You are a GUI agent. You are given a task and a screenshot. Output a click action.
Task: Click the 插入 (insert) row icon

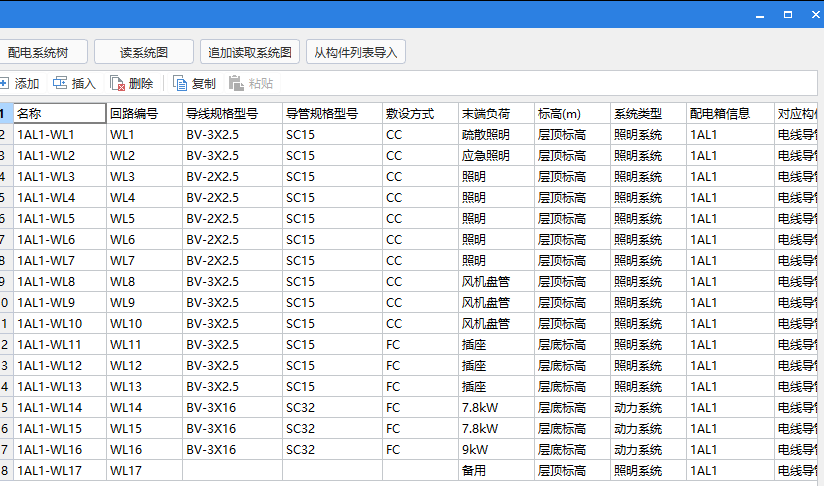pos(60,83)
